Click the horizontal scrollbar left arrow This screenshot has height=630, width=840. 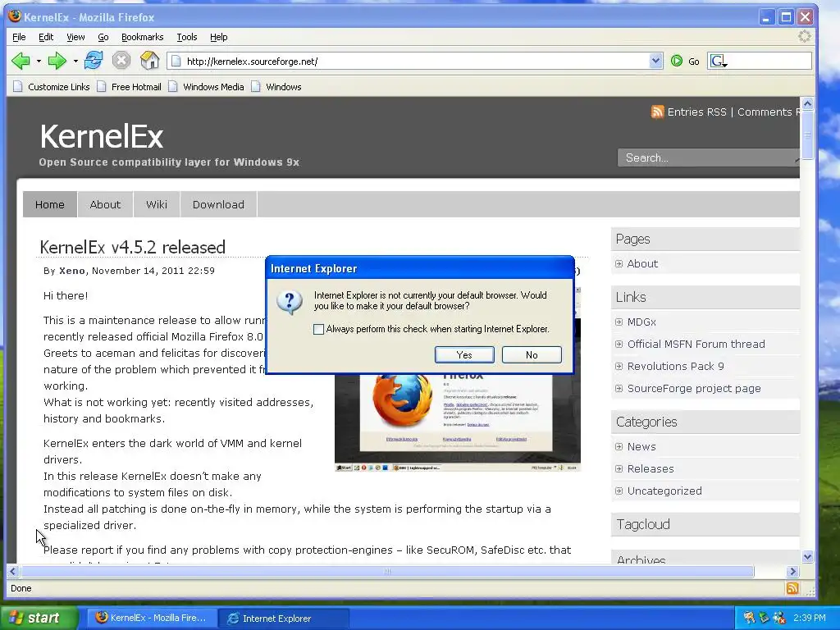13,571
